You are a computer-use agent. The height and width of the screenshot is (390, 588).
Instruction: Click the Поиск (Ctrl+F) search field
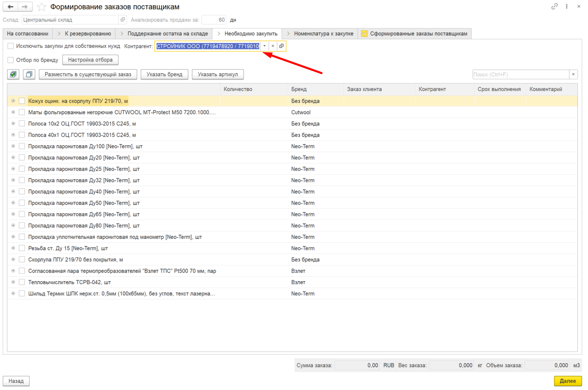point(521,74)
